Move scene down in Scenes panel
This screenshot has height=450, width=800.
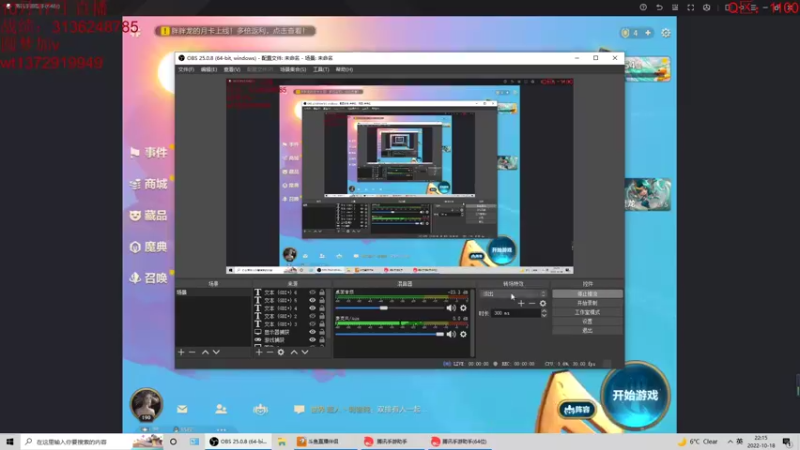point(216,352)
